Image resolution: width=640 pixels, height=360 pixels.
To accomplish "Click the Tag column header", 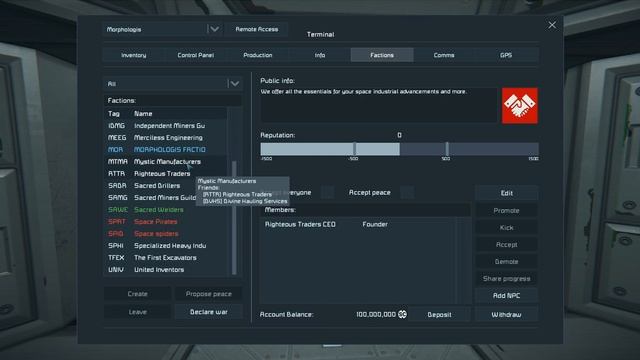I will coord(114,113).
